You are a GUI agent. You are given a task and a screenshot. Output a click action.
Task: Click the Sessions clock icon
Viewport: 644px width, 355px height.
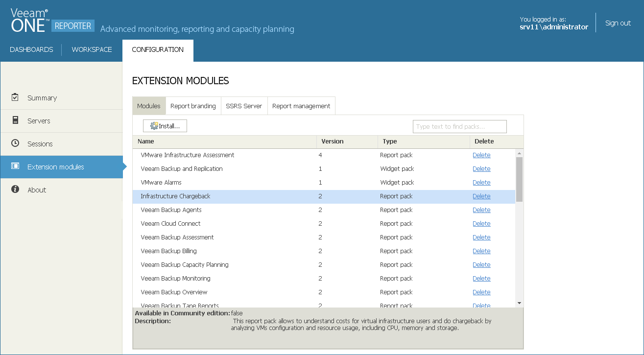tap(15, 143)
